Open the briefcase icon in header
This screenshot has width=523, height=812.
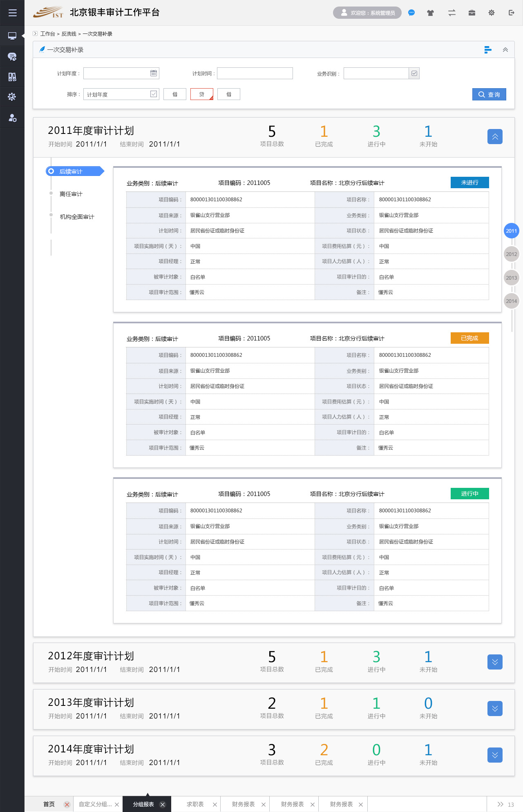472,13
